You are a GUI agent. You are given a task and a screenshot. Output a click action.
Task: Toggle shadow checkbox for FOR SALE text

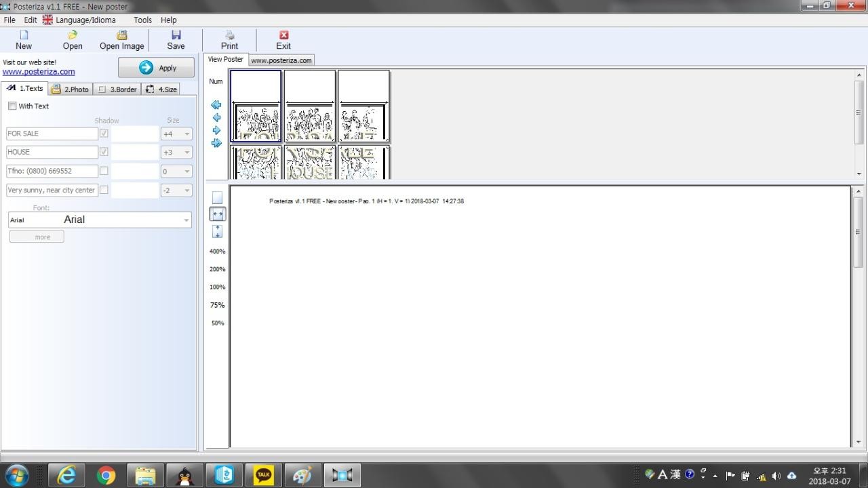[x=104, y=134]
